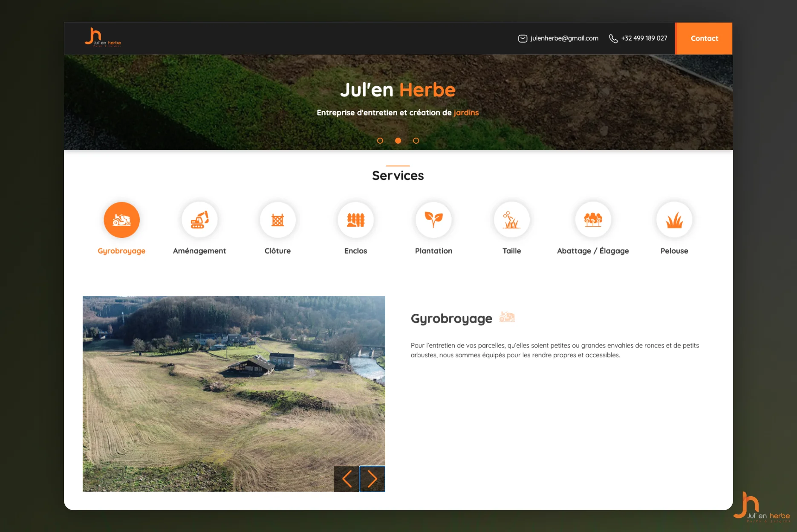Open the Pelouse service label
Viewport: 797px width, 532px height.
coord(674,251)
